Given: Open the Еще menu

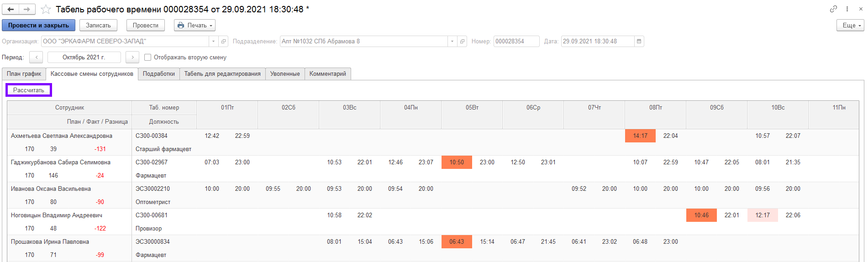Looking at the screenshot, I should [850, 26].
